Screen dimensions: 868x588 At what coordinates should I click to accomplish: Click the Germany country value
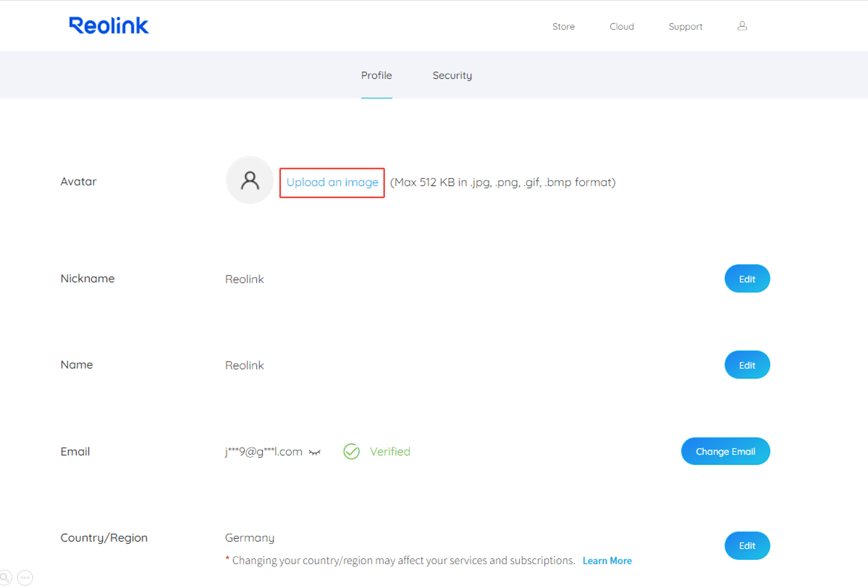click(249, 538)
